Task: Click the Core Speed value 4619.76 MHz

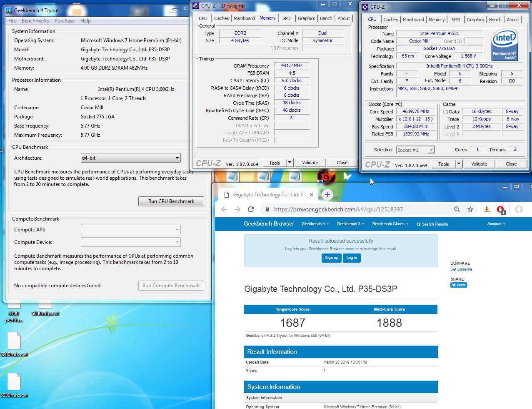Action: click(416, 111)
